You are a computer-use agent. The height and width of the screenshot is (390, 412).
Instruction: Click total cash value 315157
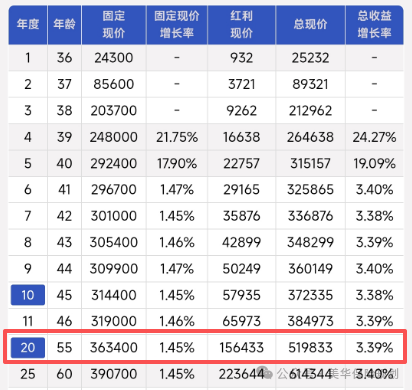tap(310, 163)
